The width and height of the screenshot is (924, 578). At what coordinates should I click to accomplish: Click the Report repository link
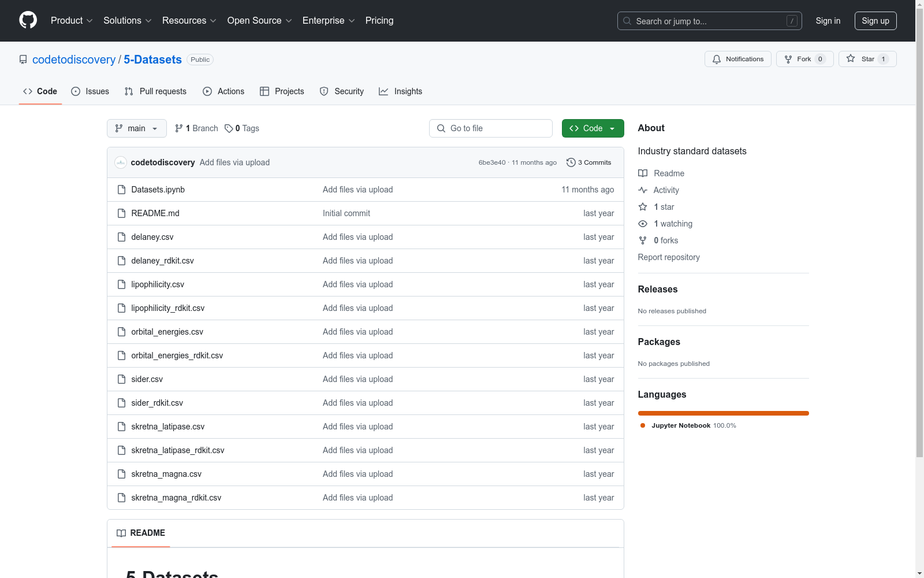point(669,257)
